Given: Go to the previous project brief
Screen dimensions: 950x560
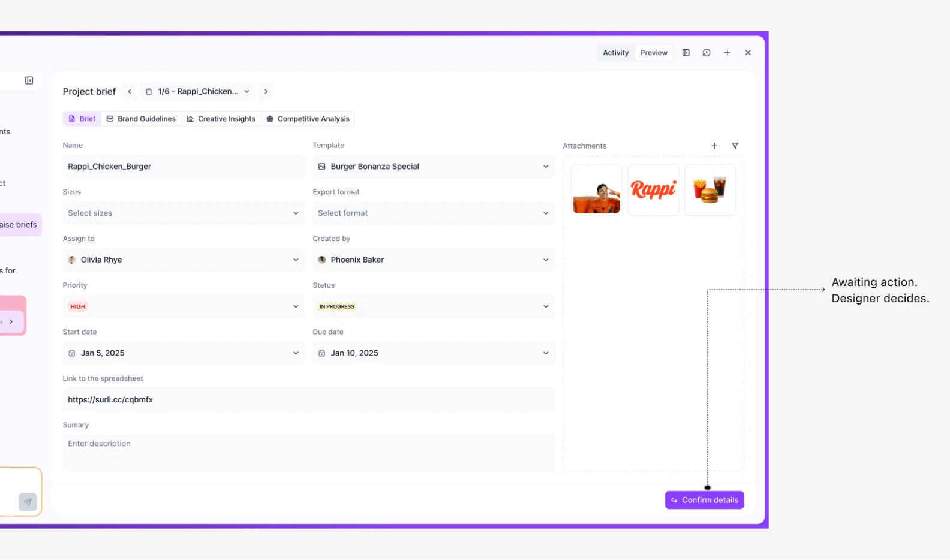Looking at the screenshot, I should 130,91.
